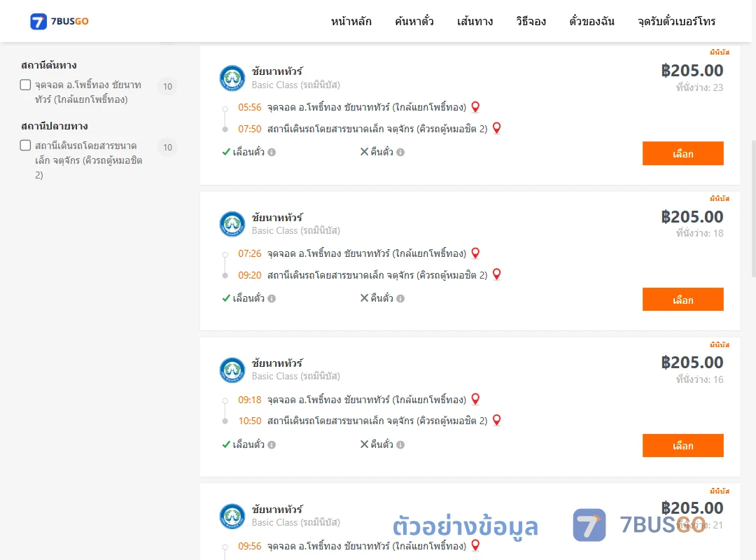The height and width of the screenshot is (560, 756).
Task: Click count badge 10 beside origin station
Action: (167, 86)
